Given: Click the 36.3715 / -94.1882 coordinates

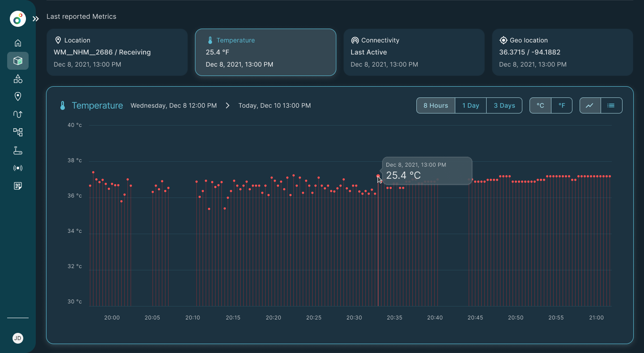Looking at the screenshot, I should pyautogui.click(x=530, y=52).
